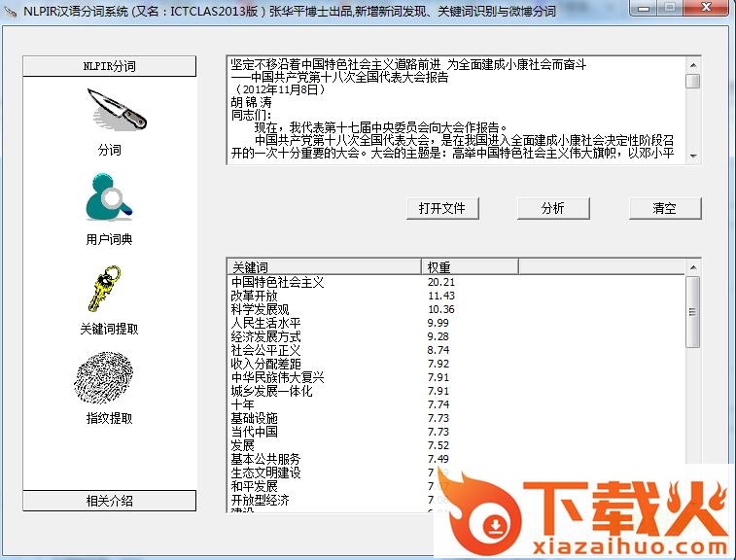736x560 pixels.
Task: Click the weight value 9.28
Action: pos(438,336)
